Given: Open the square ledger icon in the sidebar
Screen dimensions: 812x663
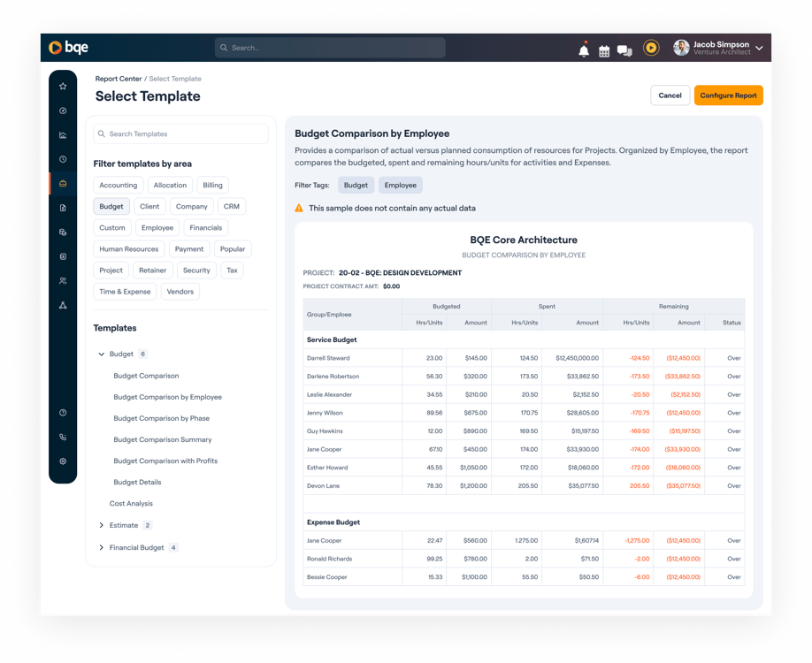Looking at the screenshot, I should tap(63, 256).
